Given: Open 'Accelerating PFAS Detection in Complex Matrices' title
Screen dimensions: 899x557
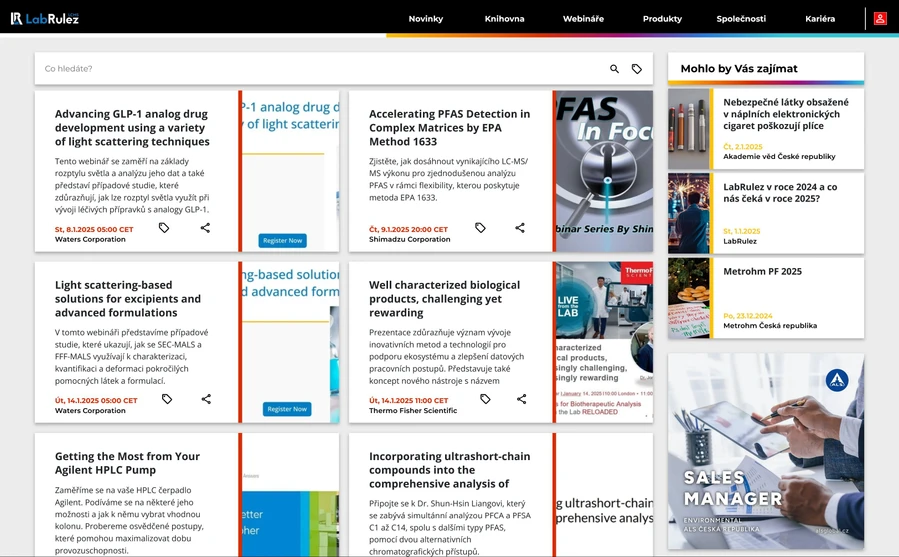Looking at the screenshot, I should click(450, 127).
